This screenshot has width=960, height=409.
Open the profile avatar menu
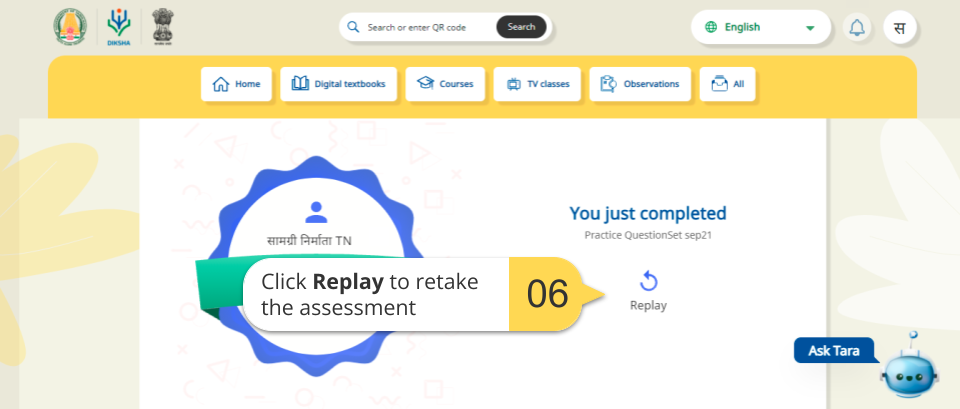(900, 27)
